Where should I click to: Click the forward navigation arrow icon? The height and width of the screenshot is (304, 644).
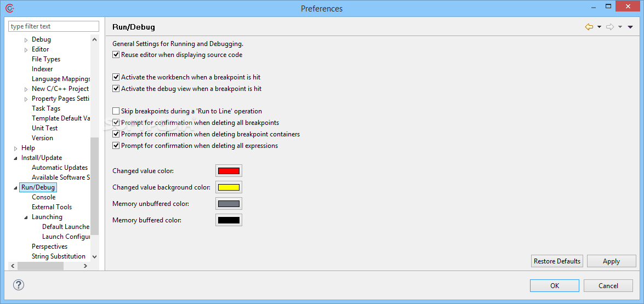click(611, 27)
